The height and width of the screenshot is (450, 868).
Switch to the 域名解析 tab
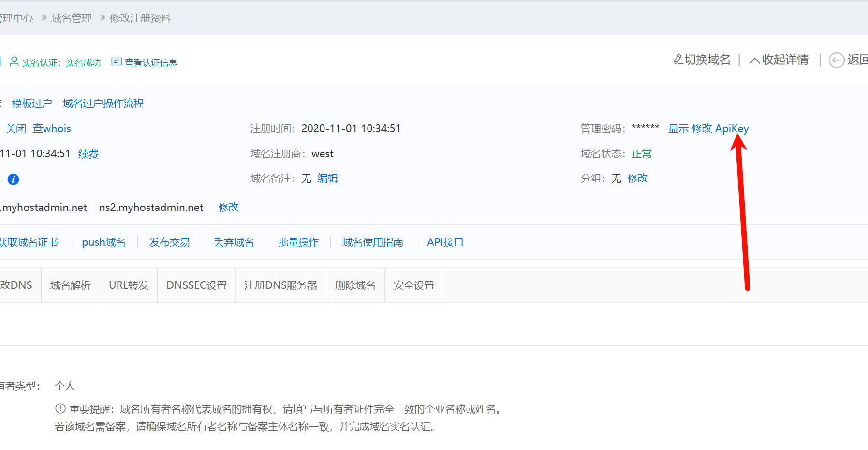pos(71,285)
